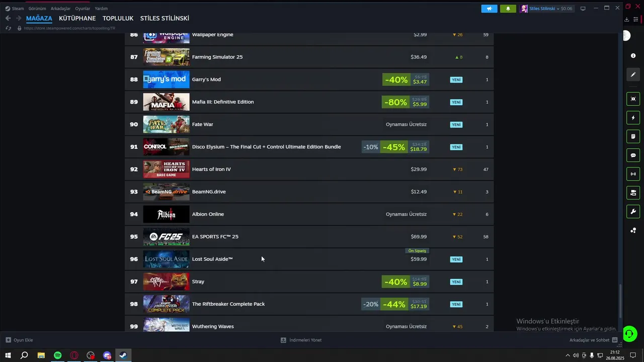Open the wrench tool in sidebar
Screen dimensions: 644x362
click(633, 211)
